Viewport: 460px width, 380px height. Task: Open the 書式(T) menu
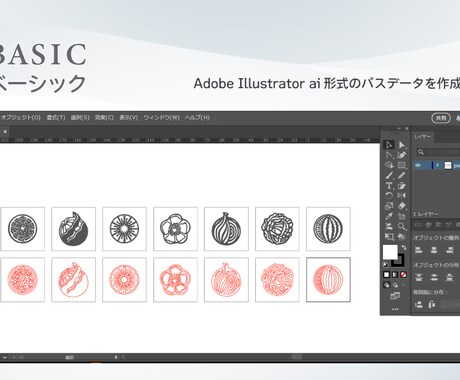click(x=56, y=117)
